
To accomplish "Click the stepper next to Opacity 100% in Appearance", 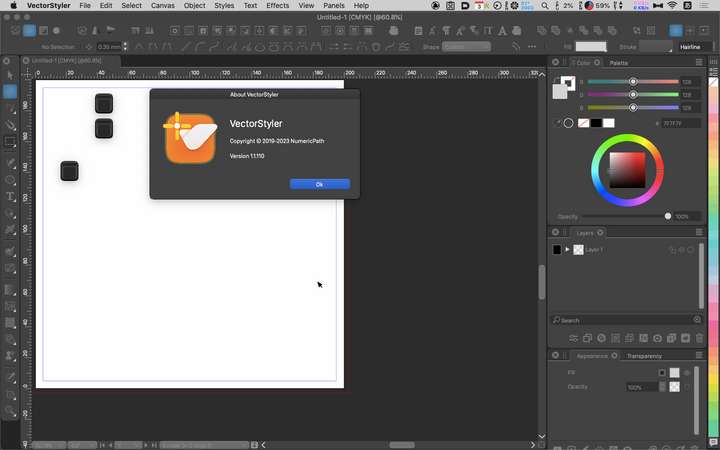I will [662, 387].
